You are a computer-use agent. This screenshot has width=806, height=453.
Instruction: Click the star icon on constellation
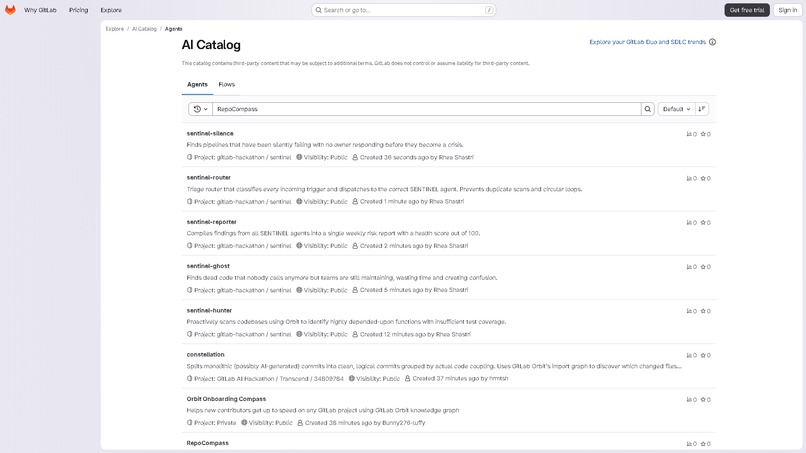703,355
